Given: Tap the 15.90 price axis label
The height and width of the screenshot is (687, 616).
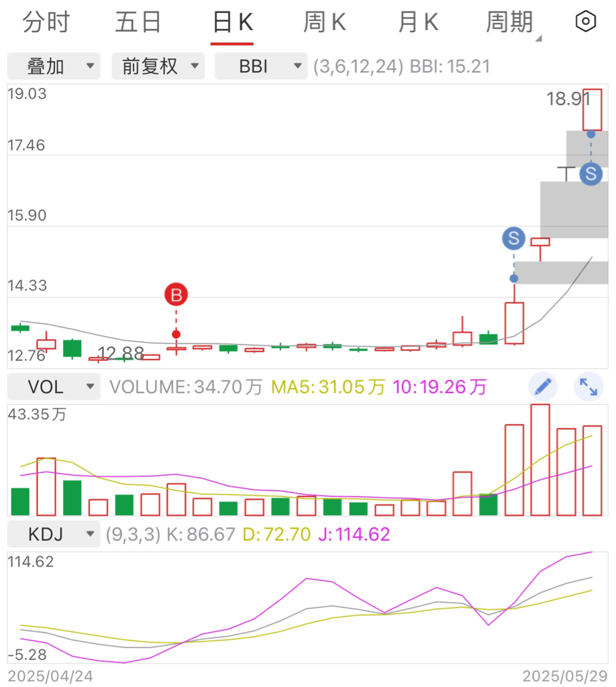Looking at the screenshot, I should pos(27,215).
